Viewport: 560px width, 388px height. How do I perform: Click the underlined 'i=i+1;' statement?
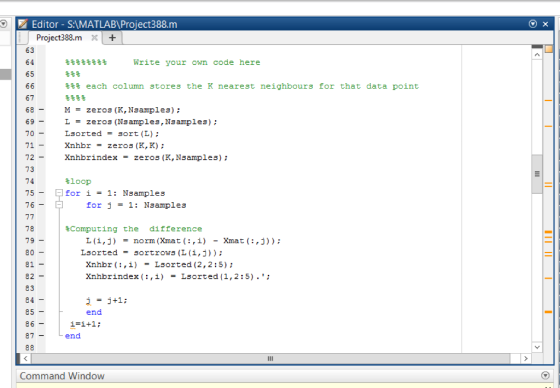[86, 324]
